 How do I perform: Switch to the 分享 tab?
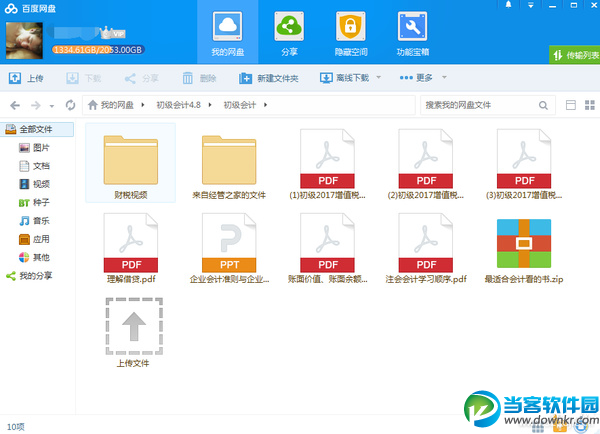pos(289,34)
